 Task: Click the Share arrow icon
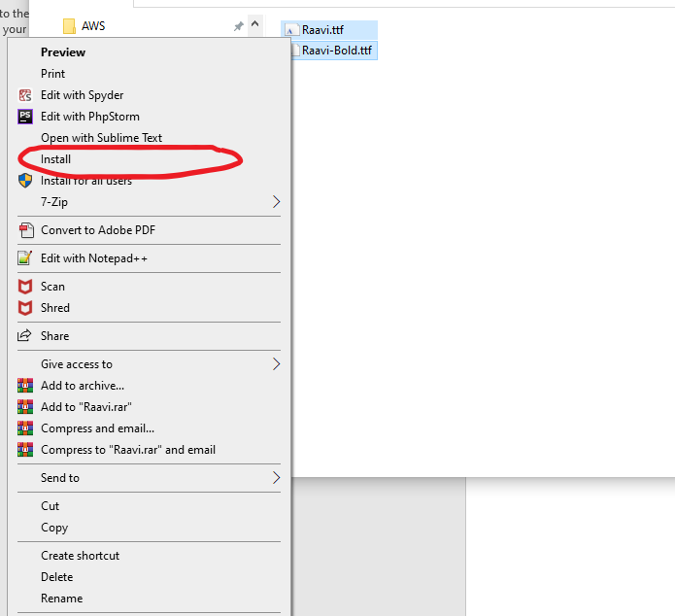(x=24, y=335)
